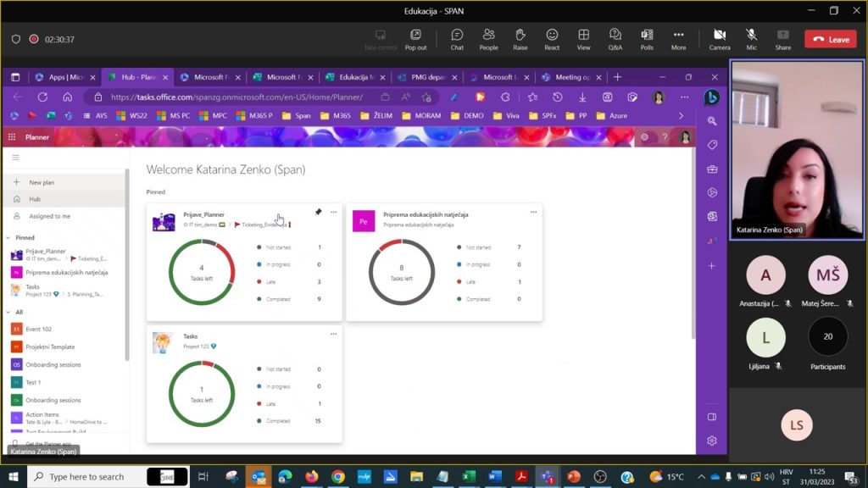Screen dimensions: 868x488
Task: Toggle the Camera on or off
Action: point(720,40)
